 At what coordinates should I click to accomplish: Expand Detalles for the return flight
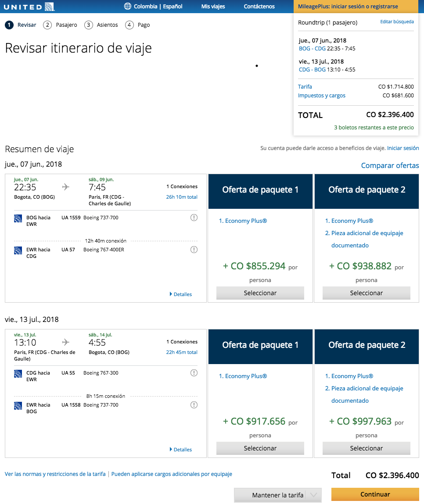(x=181, y=450)
